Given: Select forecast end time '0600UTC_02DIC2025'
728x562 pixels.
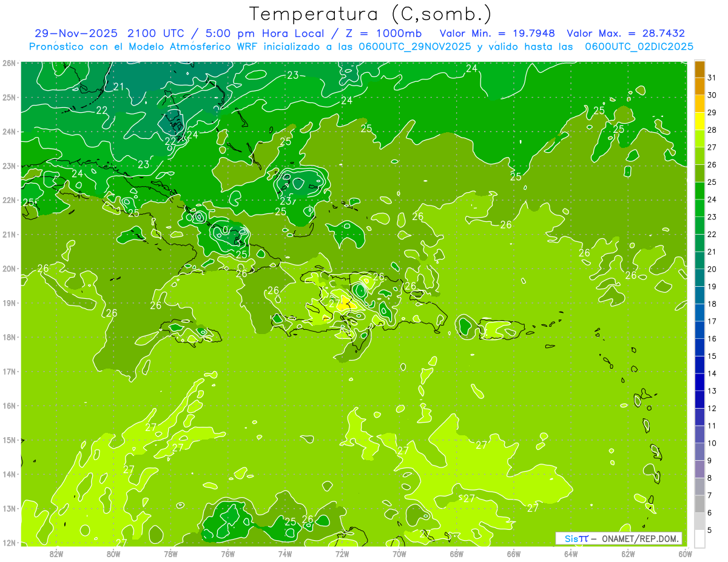Looking at the screenshot, I should point(639,47).
